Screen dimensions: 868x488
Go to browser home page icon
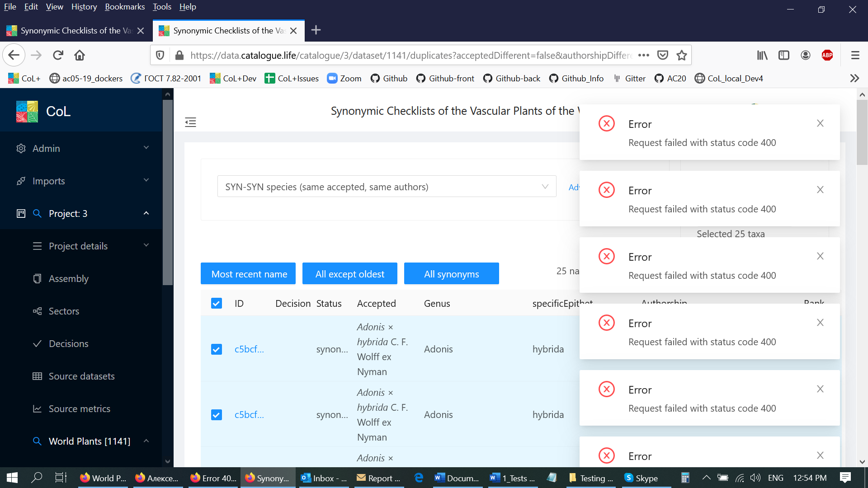(80, 55)
